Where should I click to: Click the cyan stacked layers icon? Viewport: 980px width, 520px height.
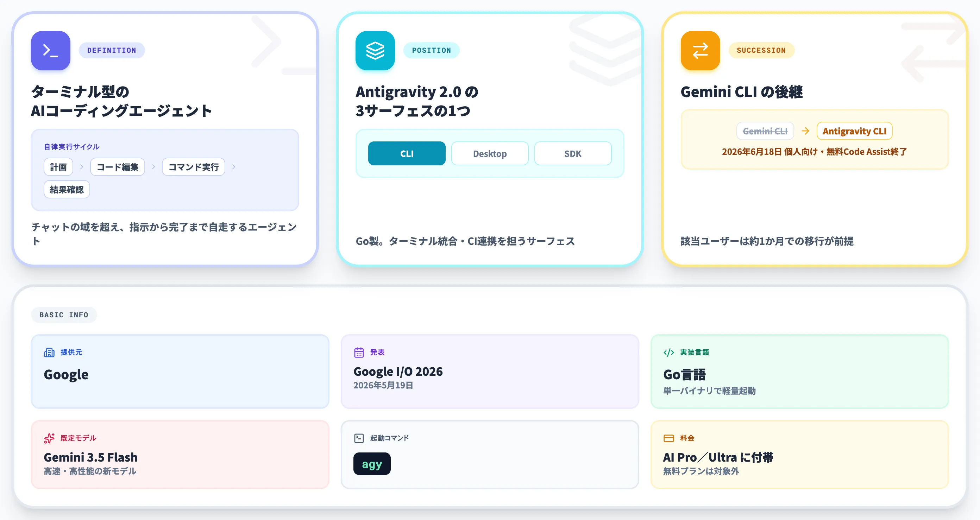tap(375, 51)
